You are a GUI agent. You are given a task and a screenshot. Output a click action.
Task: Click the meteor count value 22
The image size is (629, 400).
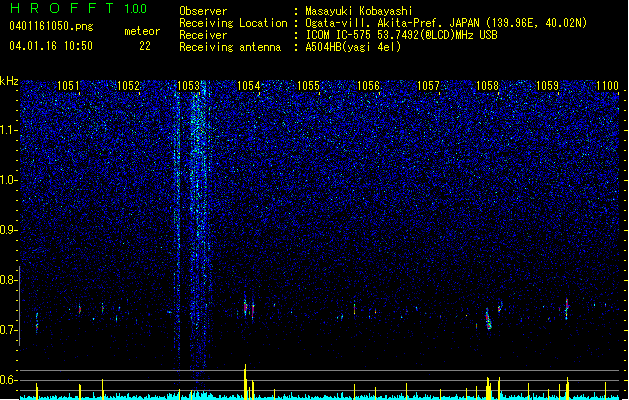145,46
